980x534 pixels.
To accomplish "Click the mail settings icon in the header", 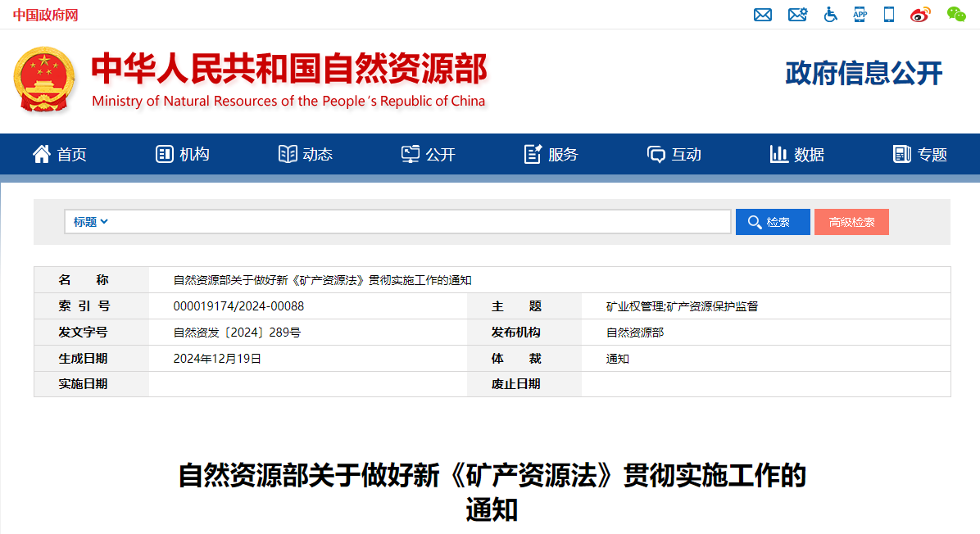I will (x=797, y=14).
